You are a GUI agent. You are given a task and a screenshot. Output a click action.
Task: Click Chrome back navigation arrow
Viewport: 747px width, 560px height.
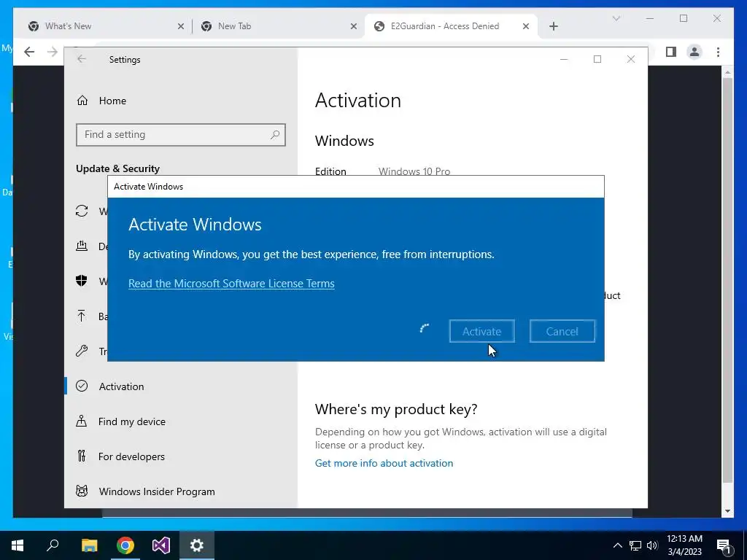(29, 52)
